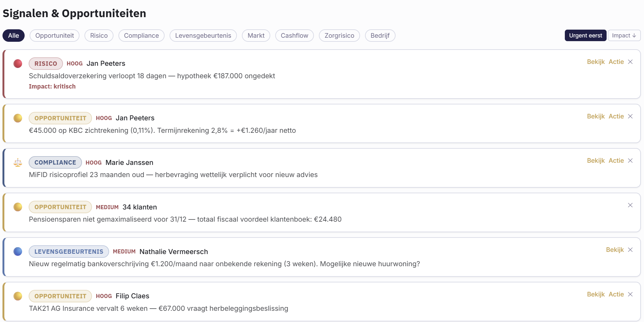Click the Bedrijf filter chip
This screenshot has width=644, height=322.
380,35
